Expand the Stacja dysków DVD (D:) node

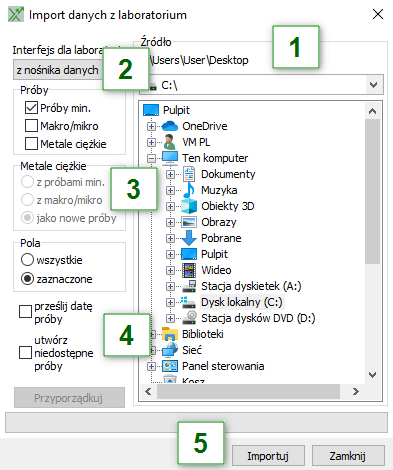pos(170,318)
